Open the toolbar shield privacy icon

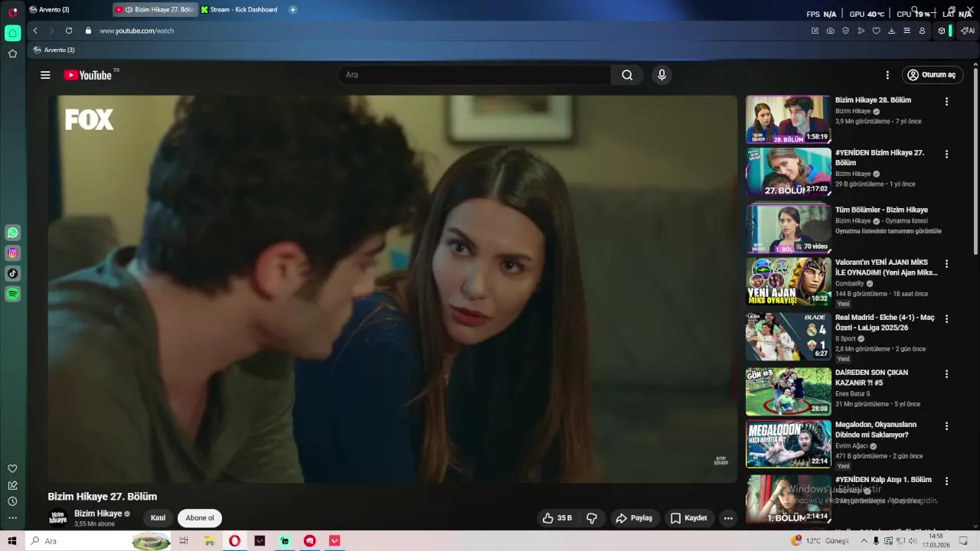coord(846,31)
